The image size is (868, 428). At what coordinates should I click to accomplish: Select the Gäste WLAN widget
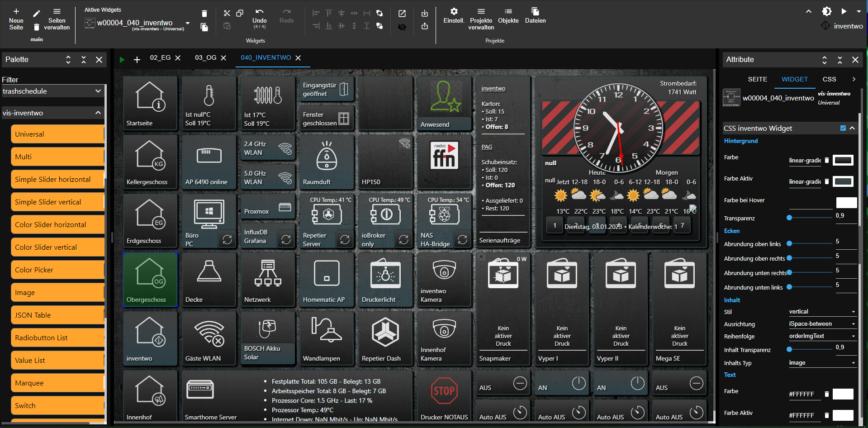209,338
